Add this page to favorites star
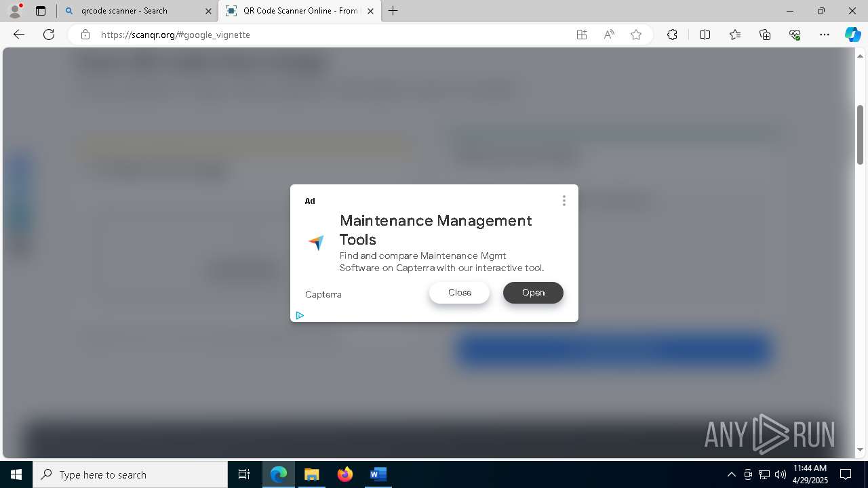This screenshot has width=868, height=488. coord(636,35)
